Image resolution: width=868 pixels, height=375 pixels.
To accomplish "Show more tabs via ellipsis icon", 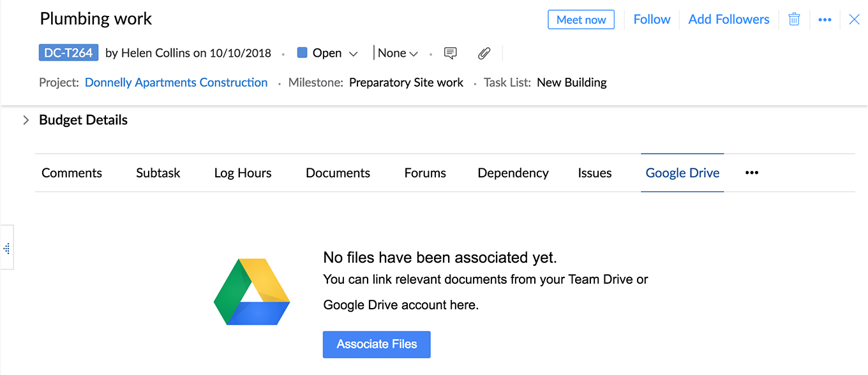I will click(x=752, y=173).
